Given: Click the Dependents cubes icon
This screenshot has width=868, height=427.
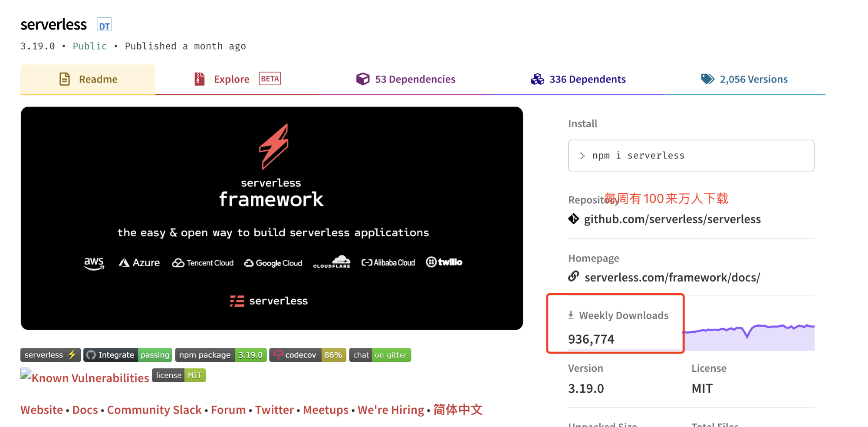Looking at the screenshot, I should [x=537, y=79].
